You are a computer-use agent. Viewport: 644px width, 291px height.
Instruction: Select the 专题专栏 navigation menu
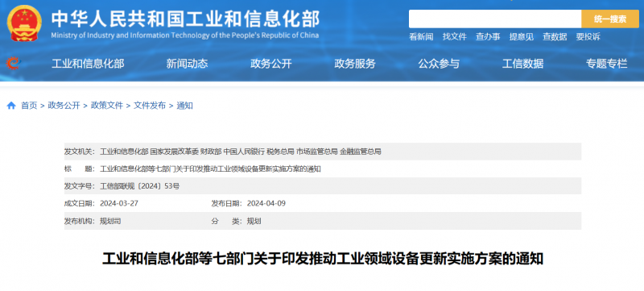pyautogui.click(x=607, y=64)
